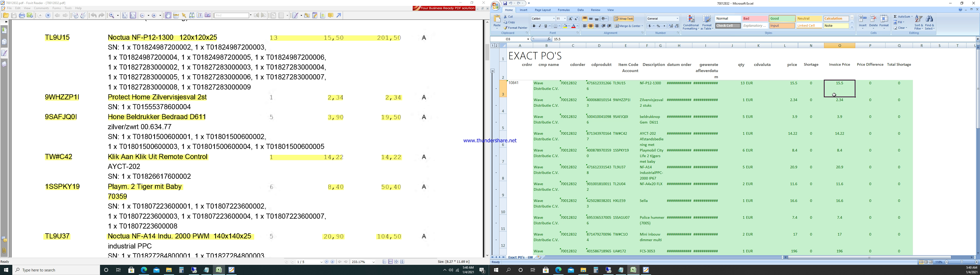This screenshot has width=980, height=275.
Task: Click Merge & Center button
Action: coord(629,26)
